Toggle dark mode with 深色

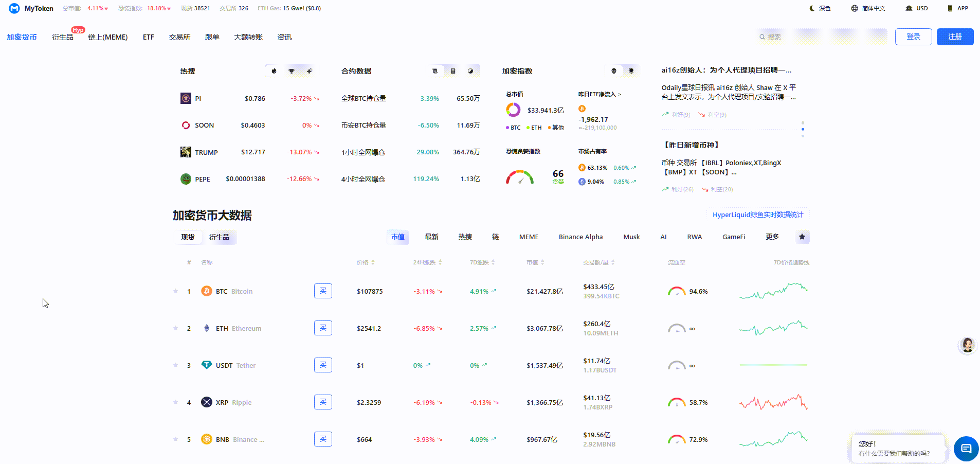tap(820, 8)
